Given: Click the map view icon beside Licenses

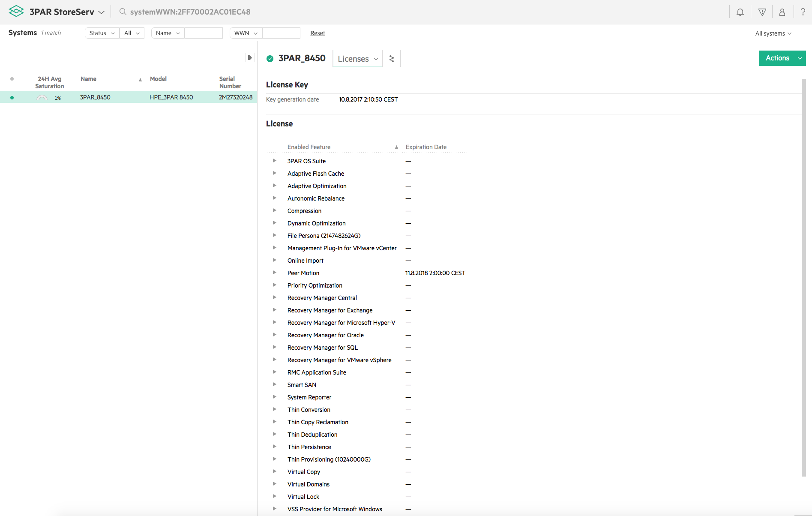Looking at the screenshot, I should click(391, 59).
